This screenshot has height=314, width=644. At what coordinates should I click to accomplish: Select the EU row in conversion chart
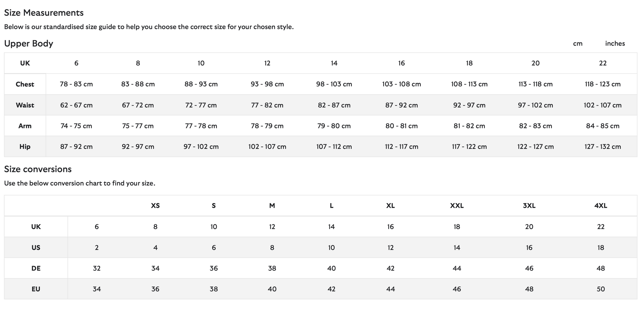click(36, 289)
